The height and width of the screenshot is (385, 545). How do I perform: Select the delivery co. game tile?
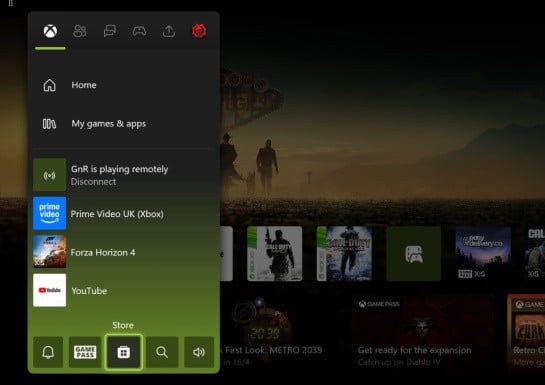click(483, 254)
